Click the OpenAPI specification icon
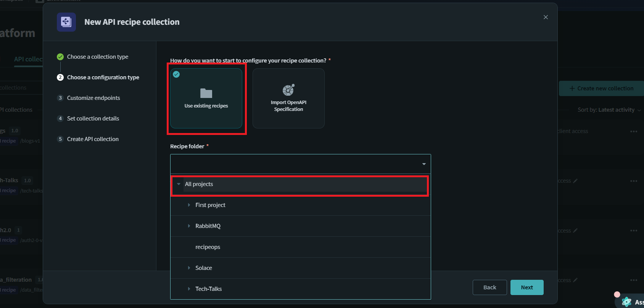 pyautogui.click(x=288, y=90)
